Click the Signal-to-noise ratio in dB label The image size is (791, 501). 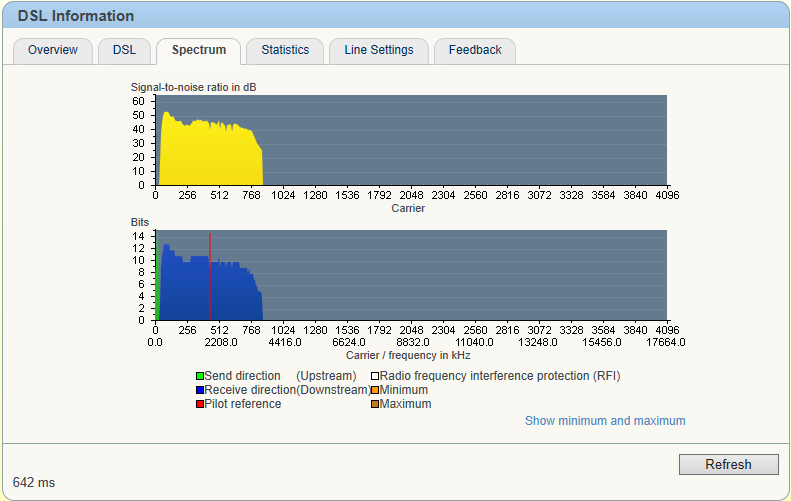pos(193,87)
